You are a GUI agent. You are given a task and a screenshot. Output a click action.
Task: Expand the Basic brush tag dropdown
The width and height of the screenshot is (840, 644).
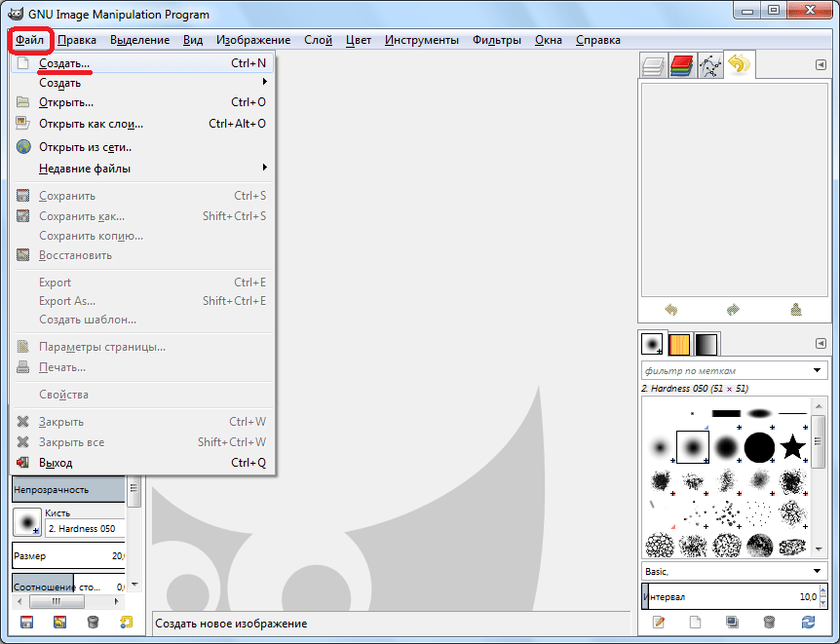pos(818,571)
